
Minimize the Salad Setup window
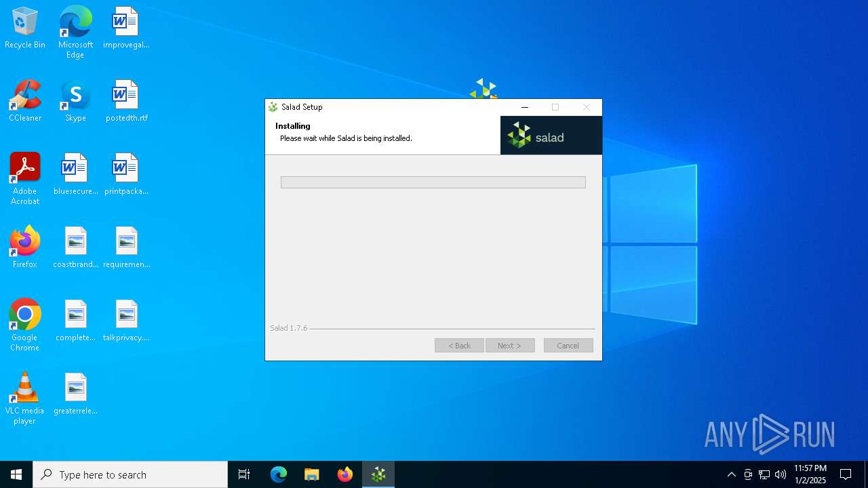[x=525, y=107]
